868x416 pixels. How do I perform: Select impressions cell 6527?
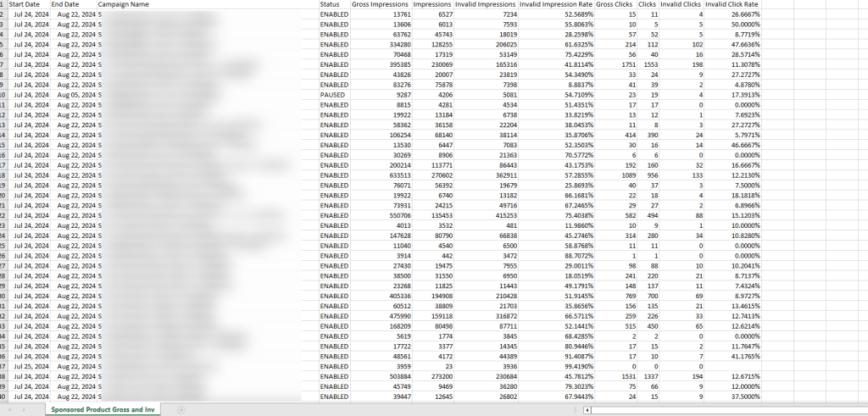pos(433,14)
